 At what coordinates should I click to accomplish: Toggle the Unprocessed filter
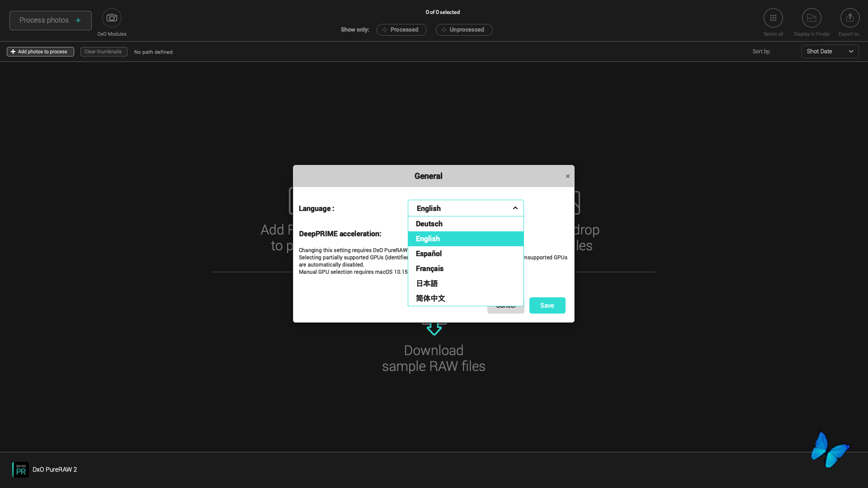tap(464, 30)
